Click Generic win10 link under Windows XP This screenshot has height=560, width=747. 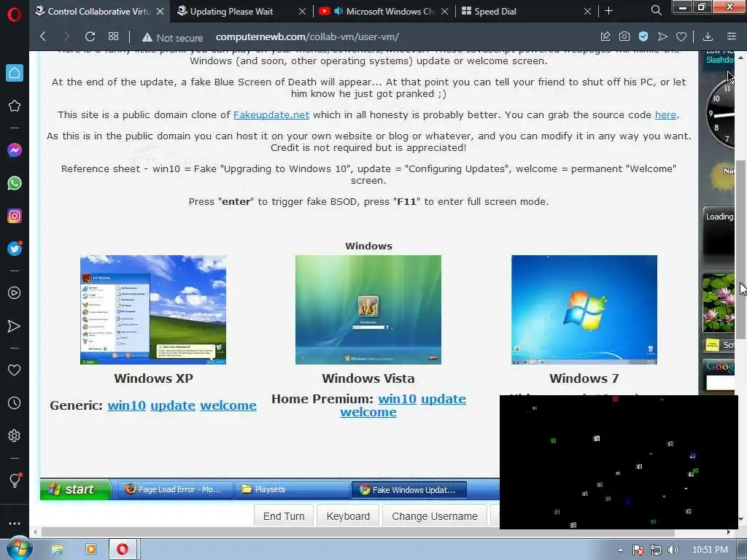click(x=126, y=405)
